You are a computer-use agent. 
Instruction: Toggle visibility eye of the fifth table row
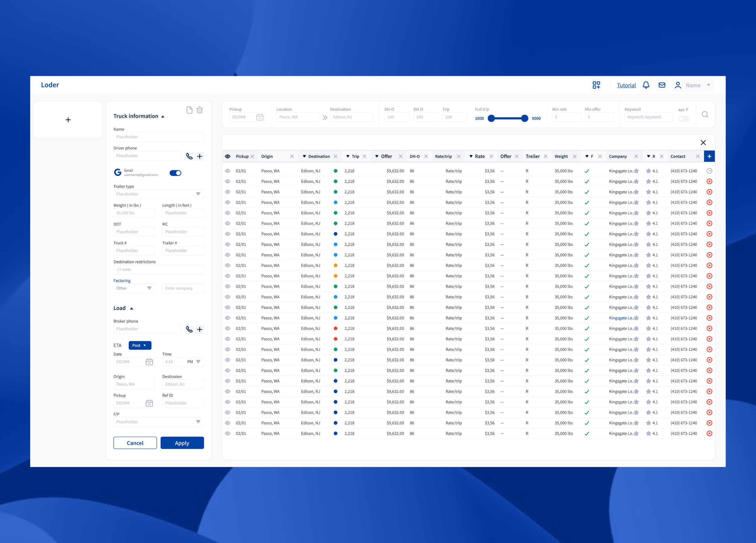click(x=228, y=213)
